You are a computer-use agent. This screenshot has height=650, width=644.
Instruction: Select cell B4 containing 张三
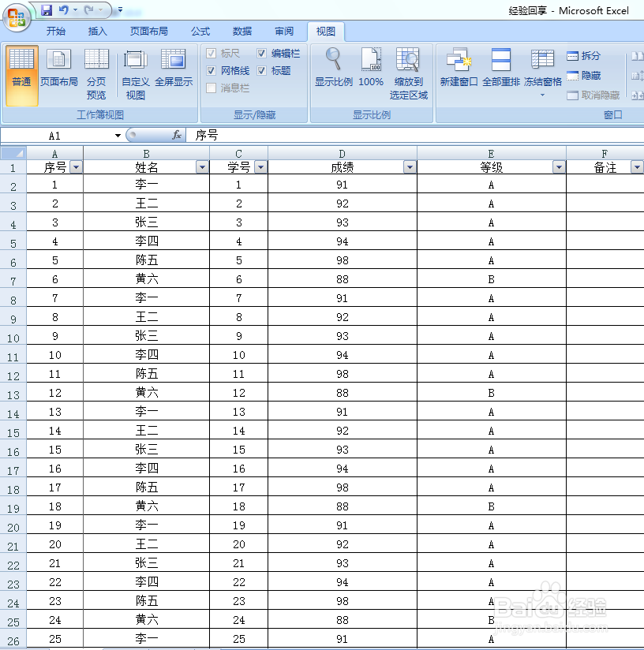coord(146,222)
